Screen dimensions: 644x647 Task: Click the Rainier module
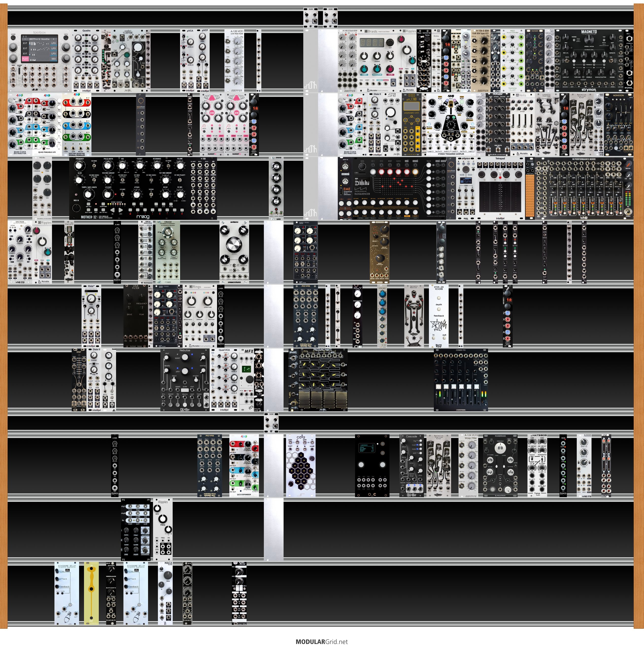pos(535,61)
